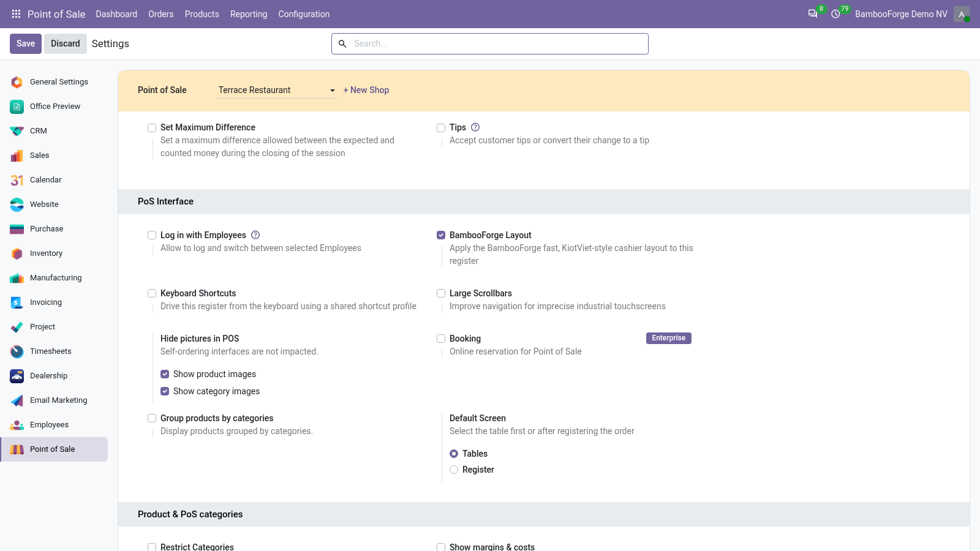
Task: Click the Save button
Action: [26, 43]
